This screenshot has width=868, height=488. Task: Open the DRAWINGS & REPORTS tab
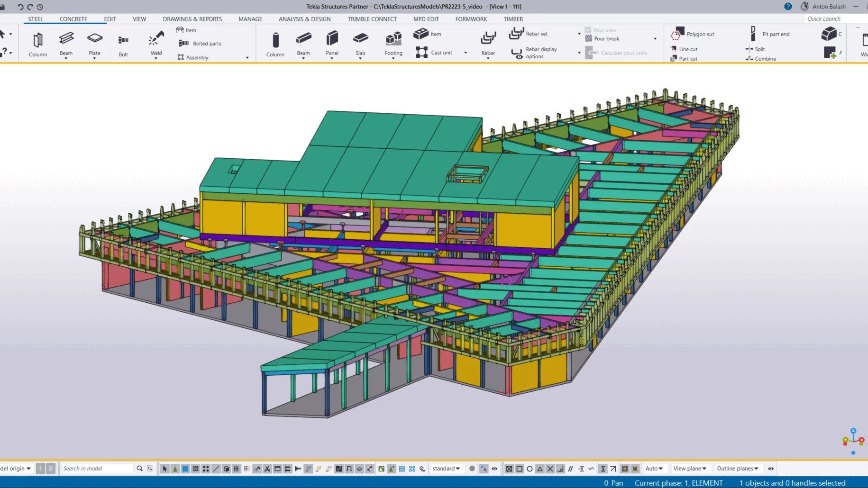[192, 19]
